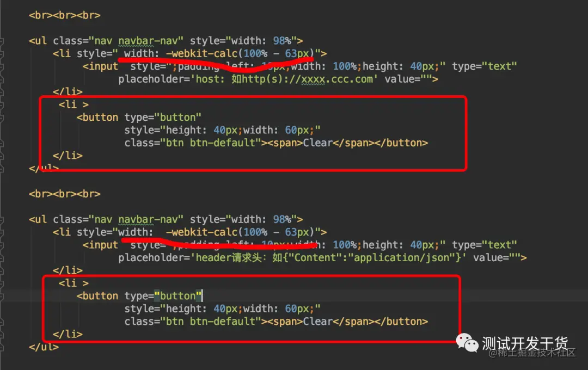
Task: Click the <br><br><br> line between the two ul lists
Action: tap(65, 194)
